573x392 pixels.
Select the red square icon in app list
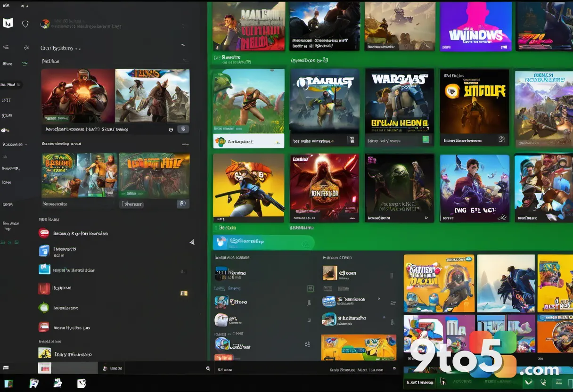point(44,288)
